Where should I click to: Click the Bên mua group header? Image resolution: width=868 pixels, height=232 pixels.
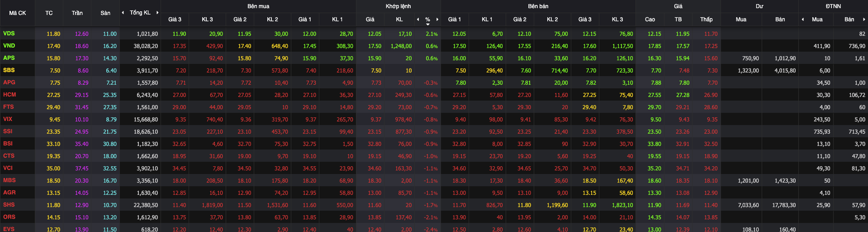(x=258, y=6)
